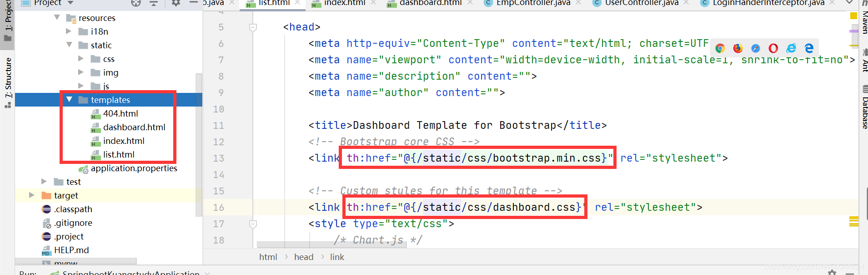Screen dimensions: 868x275
Task: Click link breadcrumb item
Action: pyautogui.click(x=337, y=257)
